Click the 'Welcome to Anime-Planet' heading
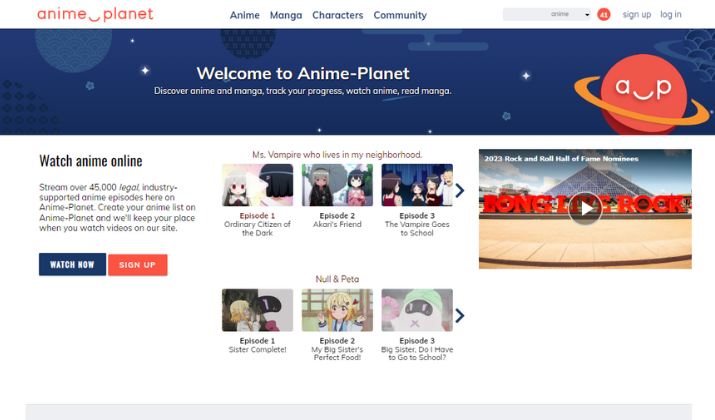Viewport: 715px width, 420px height. coord(303,73)
